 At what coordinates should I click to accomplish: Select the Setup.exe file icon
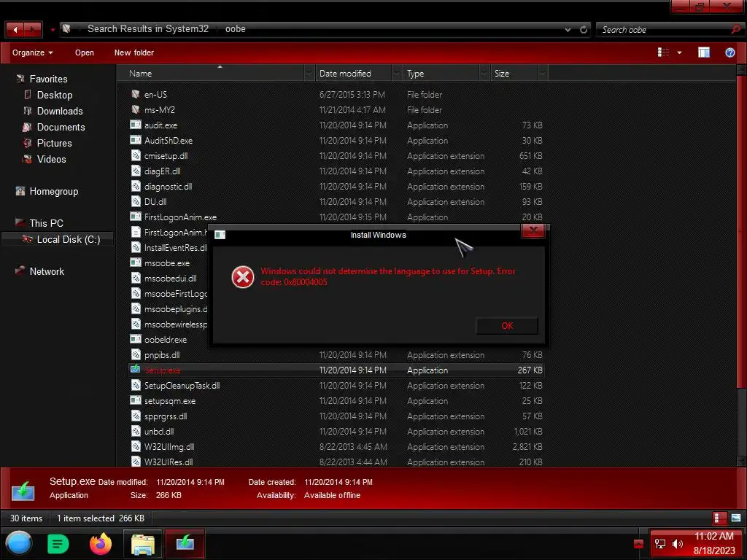click(136, 370)
